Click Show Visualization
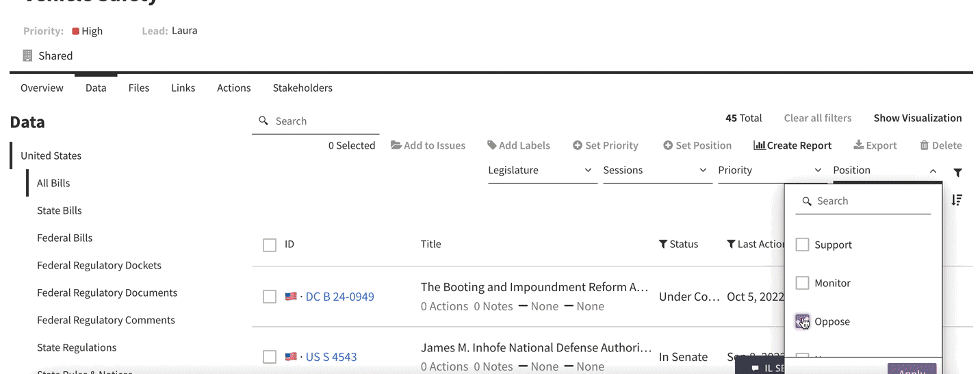The width and height of the screenshot is (980, 374). coord(918,118)
